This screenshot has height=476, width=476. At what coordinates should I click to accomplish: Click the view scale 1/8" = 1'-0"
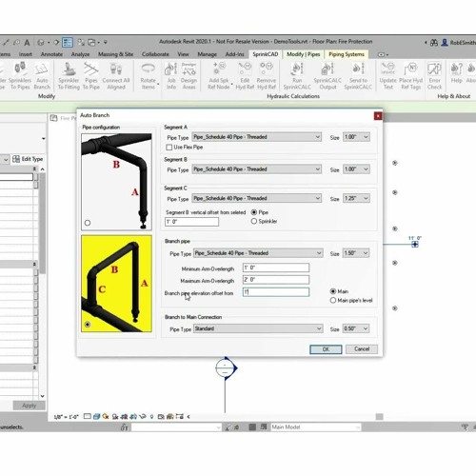click(x=67, y=417)
